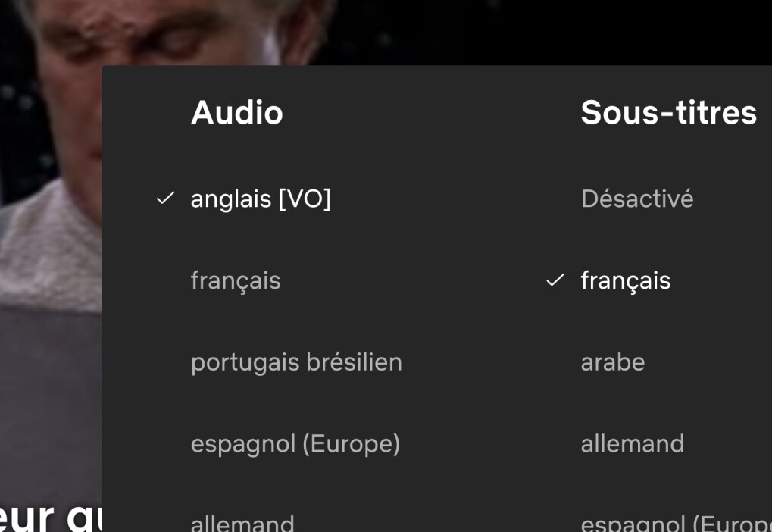
Task: Choose arabe subtitles
Action: pyautogui.click(x=613, y=362)
